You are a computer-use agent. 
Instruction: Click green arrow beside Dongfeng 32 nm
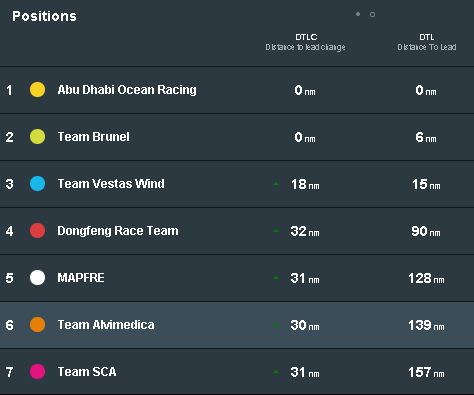[276, 231]
